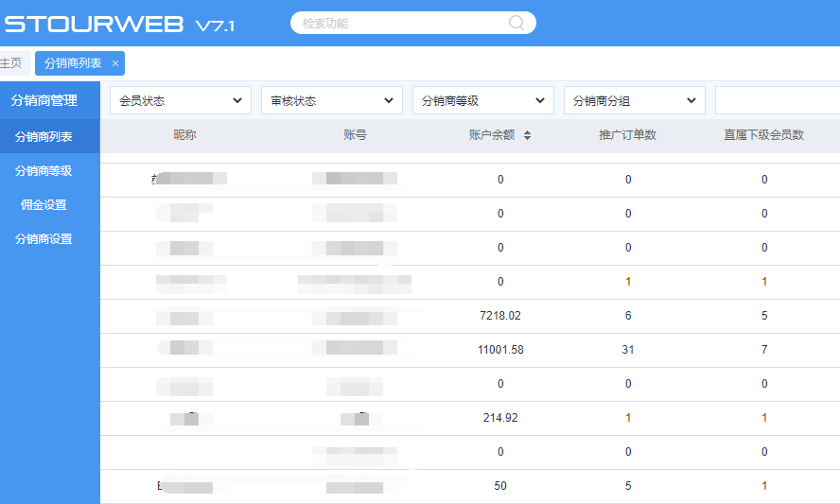840x504 pixels.
Task: Expand the 分销商等级 filter dropdown
Action: point(483,100)
